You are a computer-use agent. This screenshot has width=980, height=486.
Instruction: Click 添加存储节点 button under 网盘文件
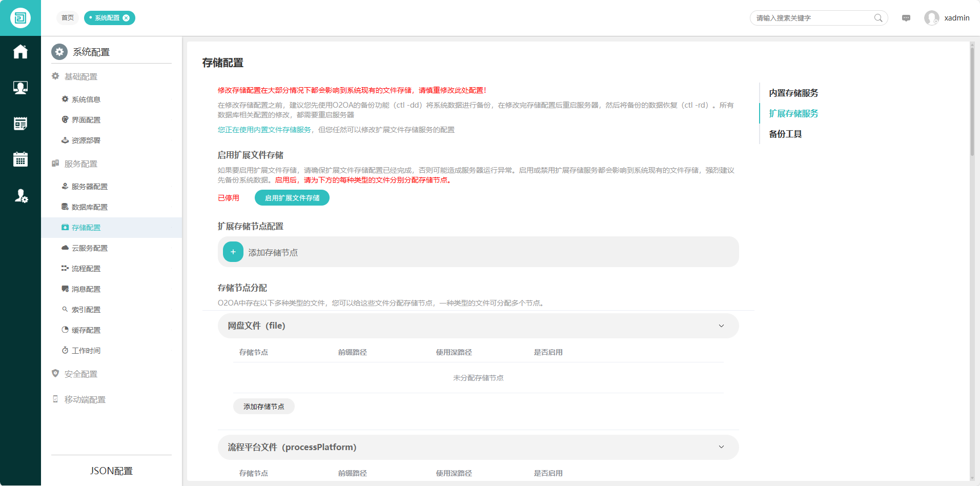[264, 407]
